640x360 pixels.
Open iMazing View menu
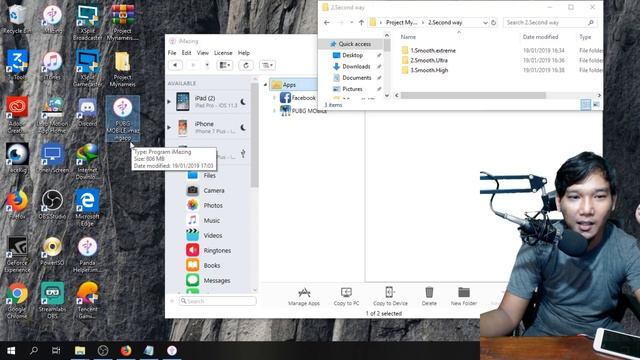point(202,53)
